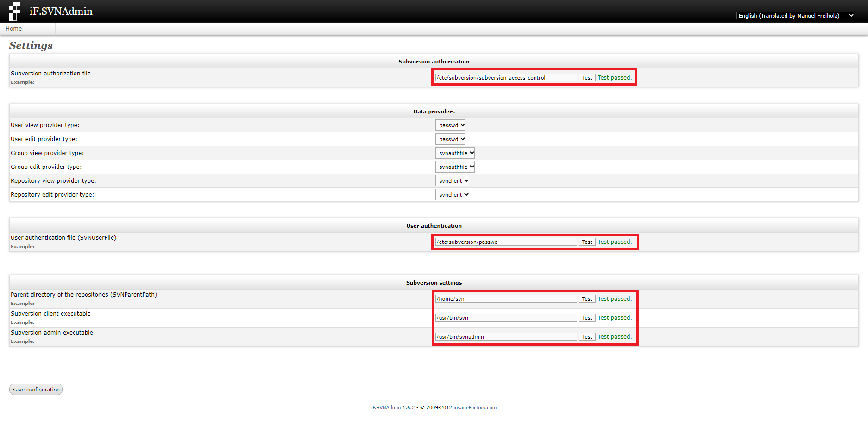Test the /usr/bin/svnadmin executable path
The image size is (868, 434).
click(x=587, y=337)
